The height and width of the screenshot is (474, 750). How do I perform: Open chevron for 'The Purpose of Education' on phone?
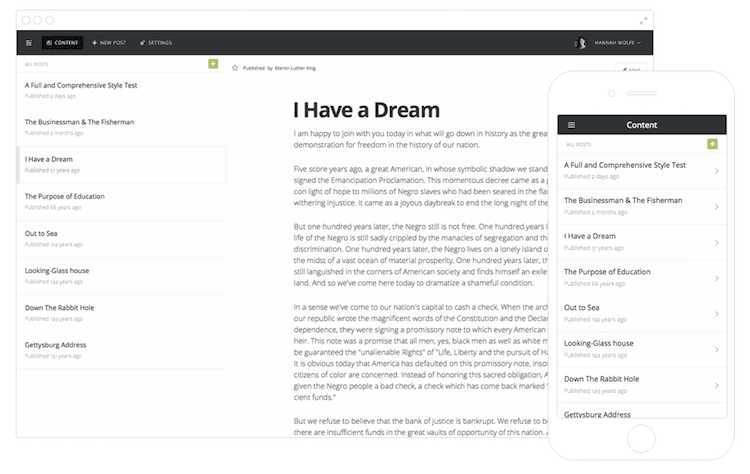pos(717,278)
